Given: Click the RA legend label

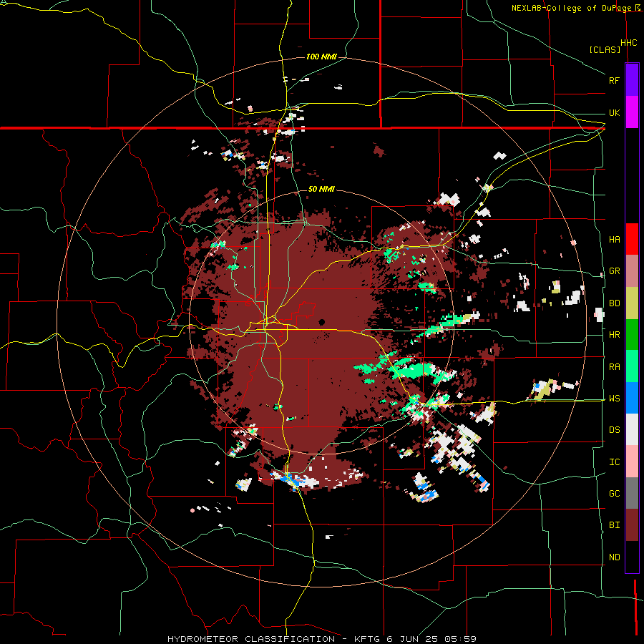Looking at the screenshot, I should click(x=614, y=367).
